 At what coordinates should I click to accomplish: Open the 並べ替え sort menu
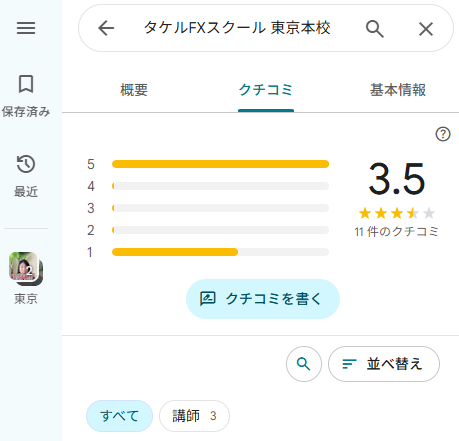pyautogui.click(x=384, y=364)
